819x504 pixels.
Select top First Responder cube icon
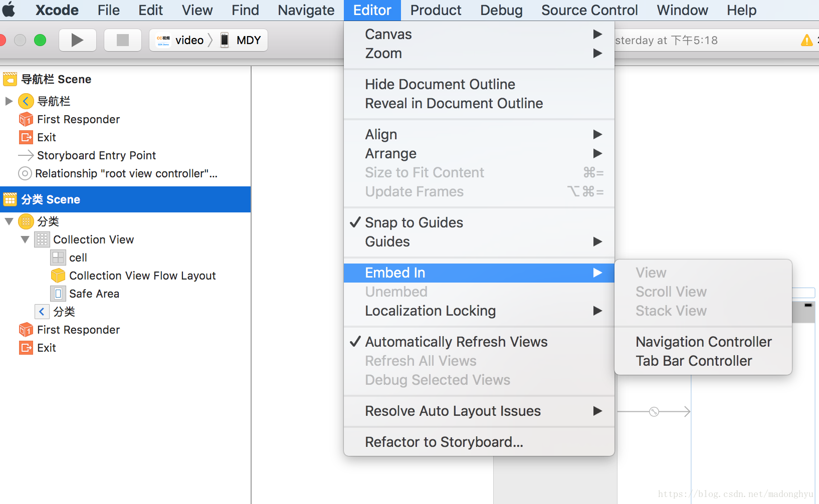tap(26, 119)
